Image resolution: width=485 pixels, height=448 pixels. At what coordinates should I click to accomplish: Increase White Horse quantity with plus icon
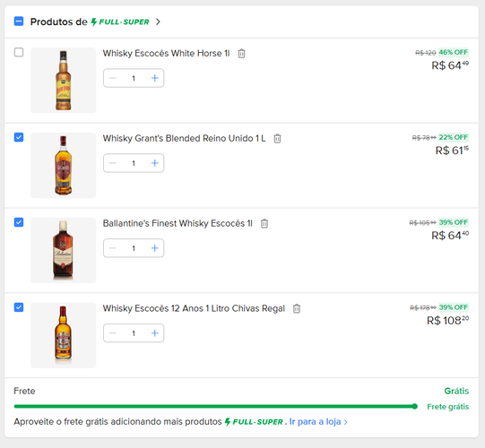(x=155, y=78)
